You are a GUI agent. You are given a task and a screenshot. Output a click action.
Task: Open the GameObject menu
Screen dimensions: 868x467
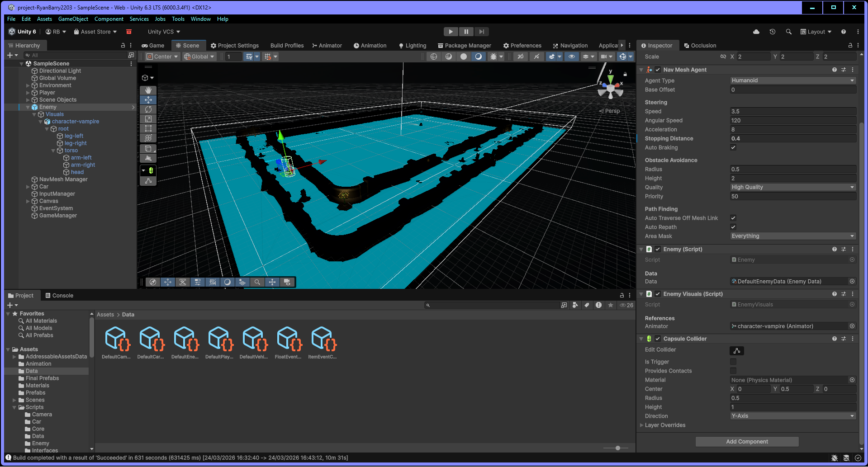coord(73,19)
